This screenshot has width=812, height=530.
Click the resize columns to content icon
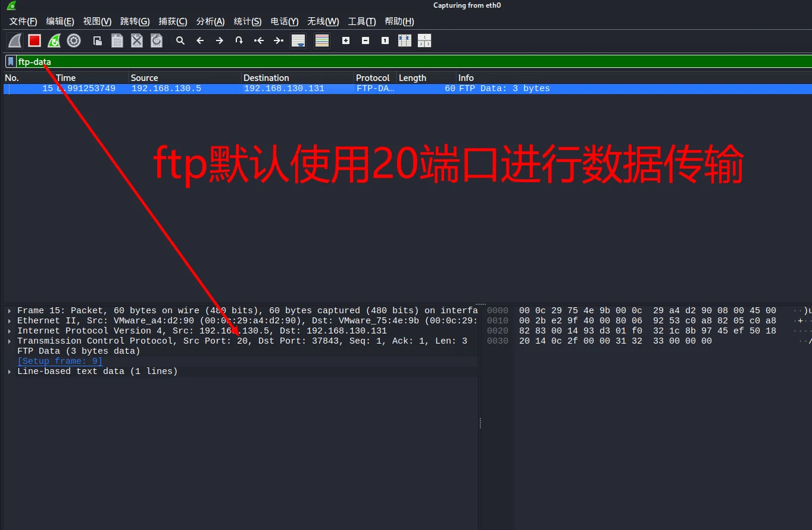pos(405,40)
